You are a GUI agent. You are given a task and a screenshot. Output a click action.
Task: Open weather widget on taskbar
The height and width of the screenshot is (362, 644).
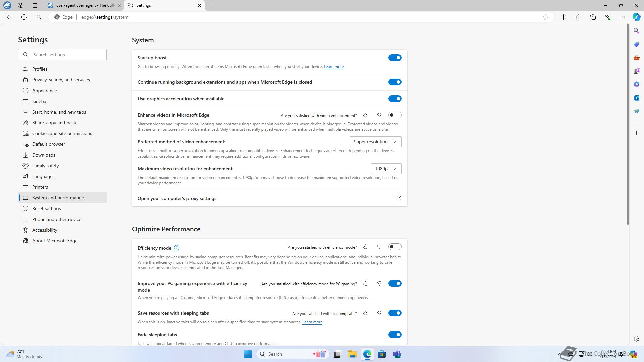tap(25, 354)
